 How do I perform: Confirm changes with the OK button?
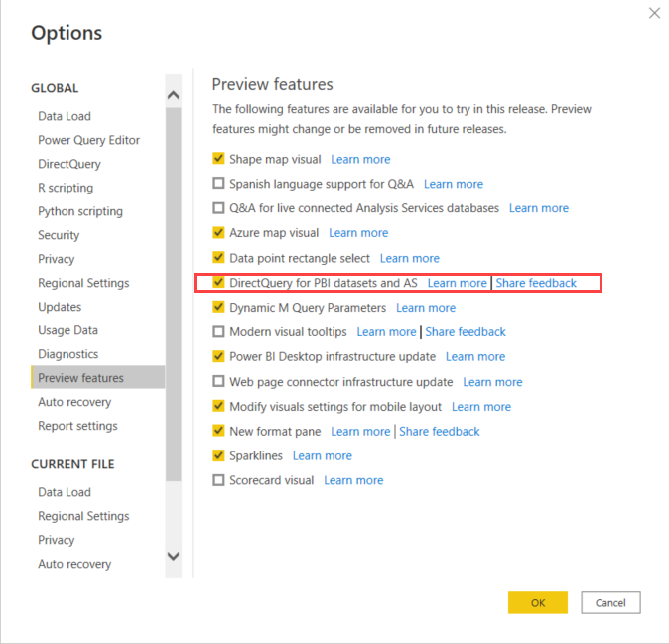pos(538,602)
